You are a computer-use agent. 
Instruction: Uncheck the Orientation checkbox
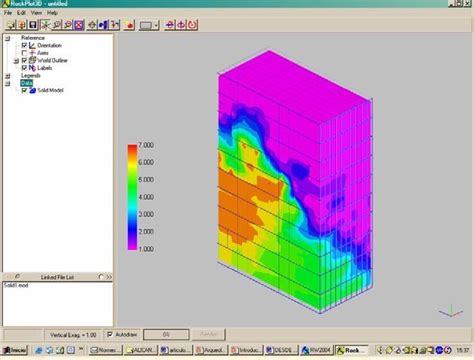(24, 45)
